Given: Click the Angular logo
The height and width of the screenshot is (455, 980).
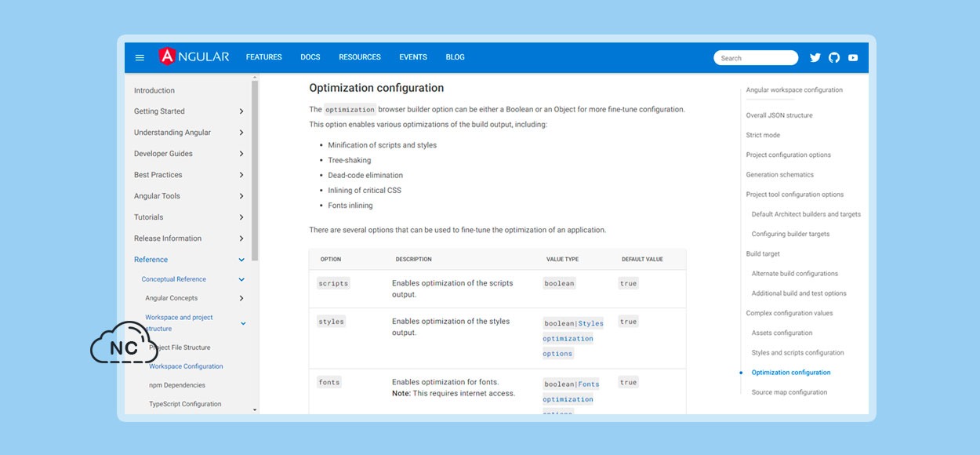Looking at the screenshot, I should 194,56.
